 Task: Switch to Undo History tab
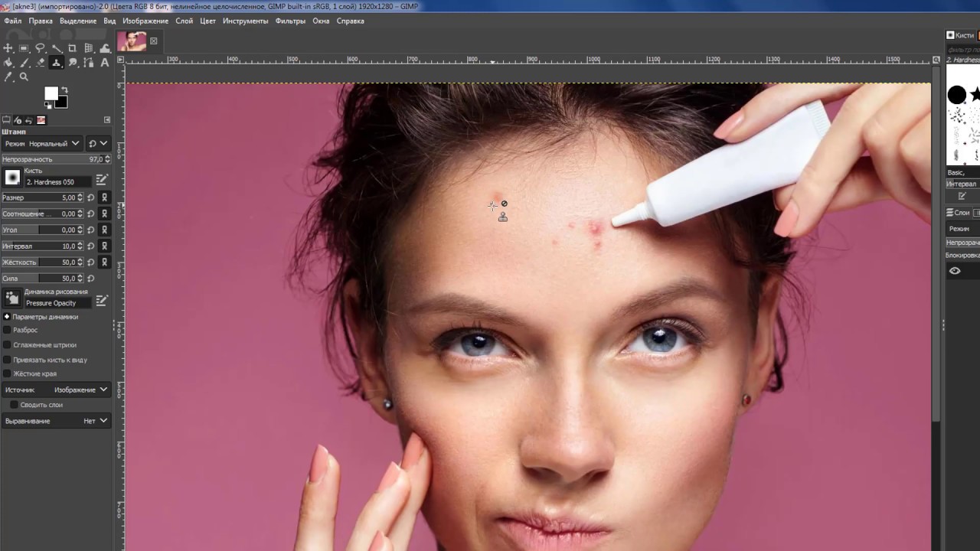point(29,120)
